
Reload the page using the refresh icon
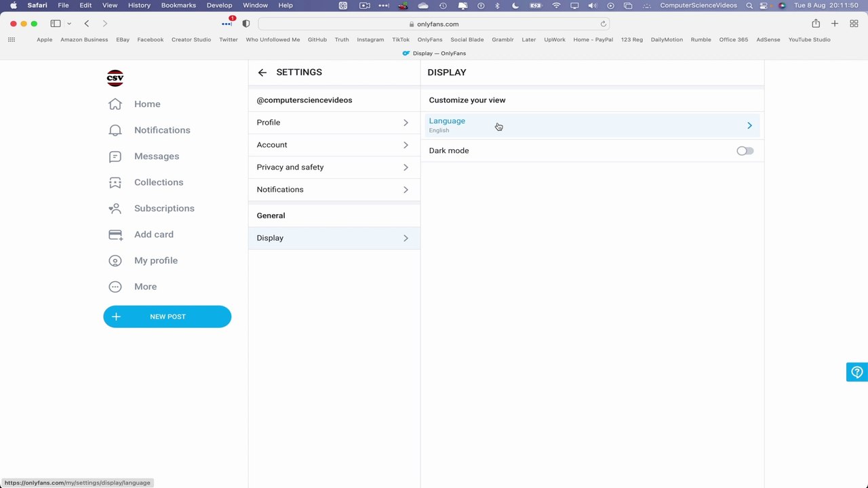coord(603,24)
